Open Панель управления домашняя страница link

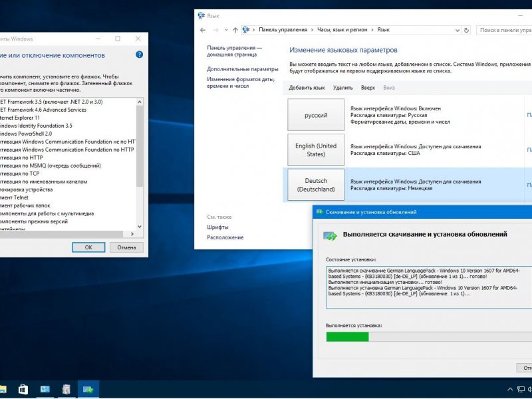tap(235, 51)
